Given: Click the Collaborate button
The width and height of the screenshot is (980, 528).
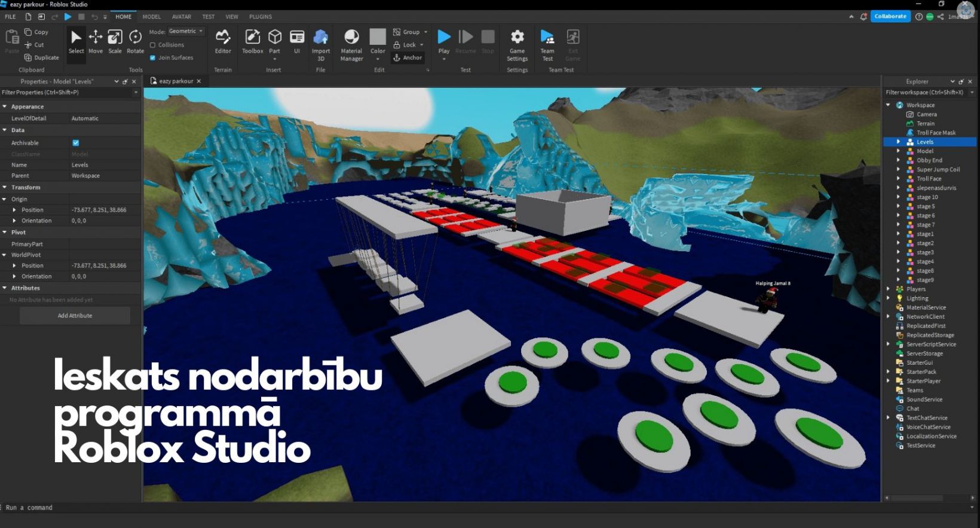Looking at the screenshot, I should click(890, 16).
